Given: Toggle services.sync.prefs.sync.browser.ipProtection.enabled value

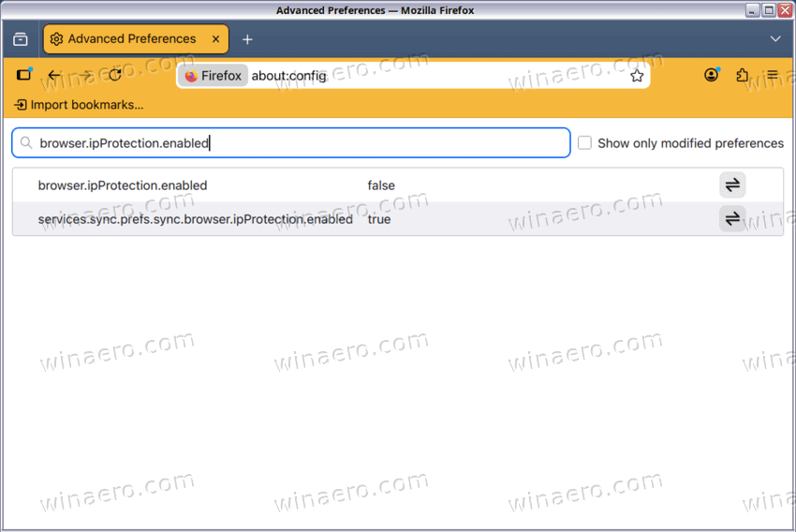Looking at the screenshot, I should tap(732, 219).
